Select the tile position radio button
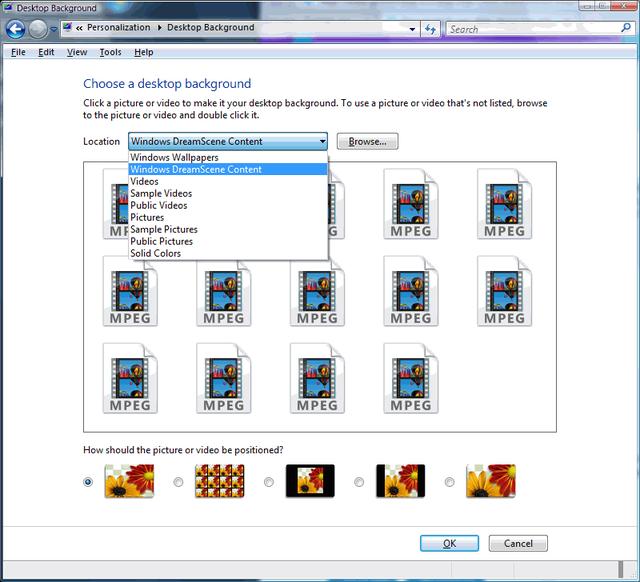This screenshot has height=582, width=640. pos(178,482)
